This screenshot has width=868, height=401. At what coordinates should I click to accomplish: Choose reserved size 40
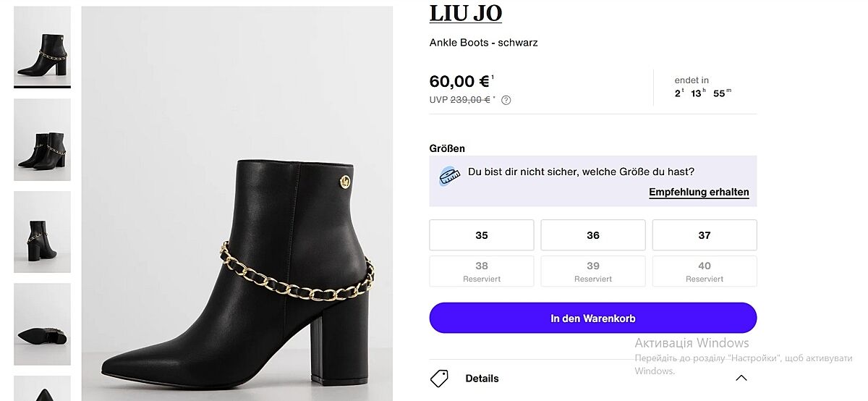click(705, 271)
